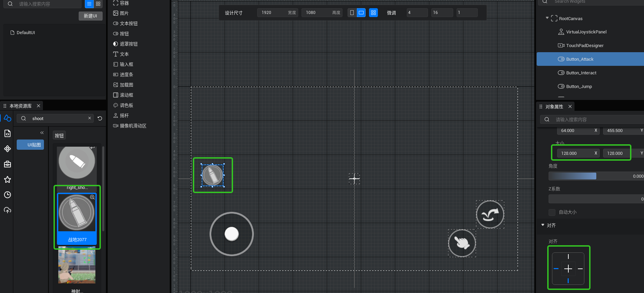This screenshot has width=644, height=293.
Task: Select the 遮罩按钮 mask button widget
Action: coord(125,44)
